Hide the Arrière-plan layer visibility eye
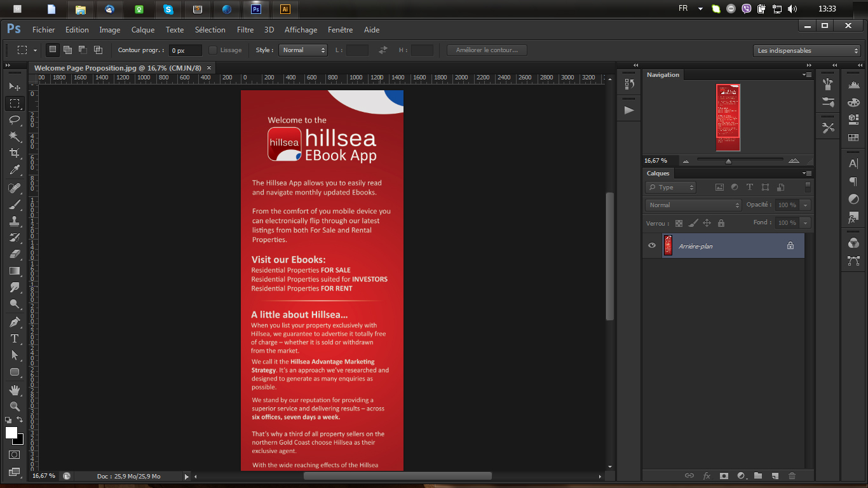Viewport: 868px width, 488px height. [652, 245]
